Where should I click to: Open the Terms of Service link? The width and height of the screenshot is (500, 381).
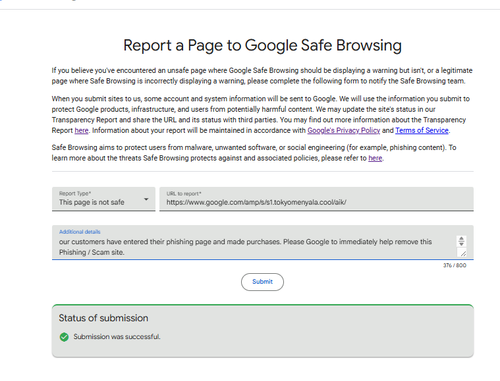(422, 130)
